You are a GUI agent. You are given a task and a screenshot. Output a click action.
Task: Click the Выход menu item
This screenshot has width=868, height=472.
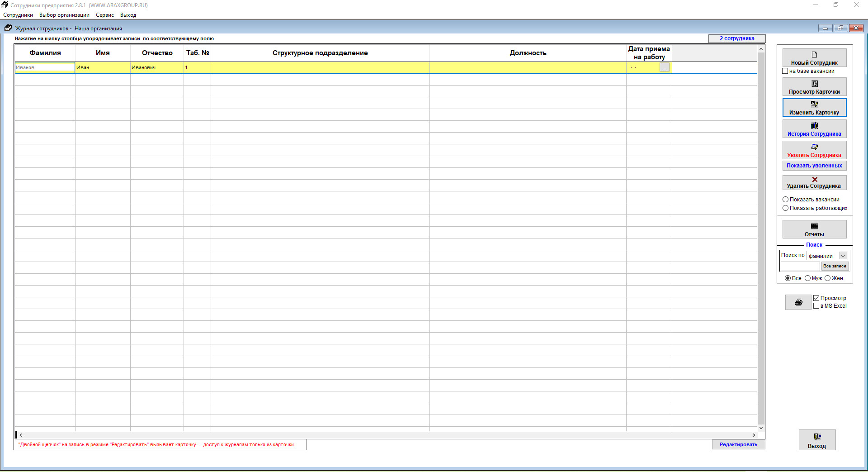[128, 15]
